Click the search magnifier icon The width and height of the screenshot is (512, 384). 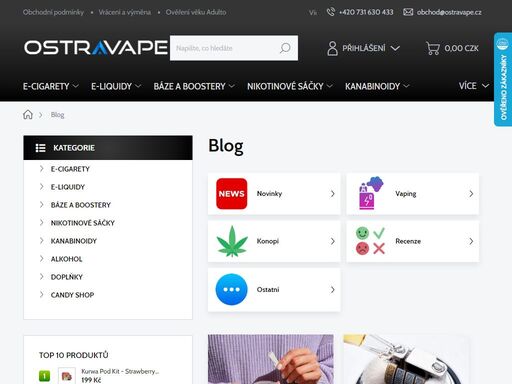tap(285, 48)
